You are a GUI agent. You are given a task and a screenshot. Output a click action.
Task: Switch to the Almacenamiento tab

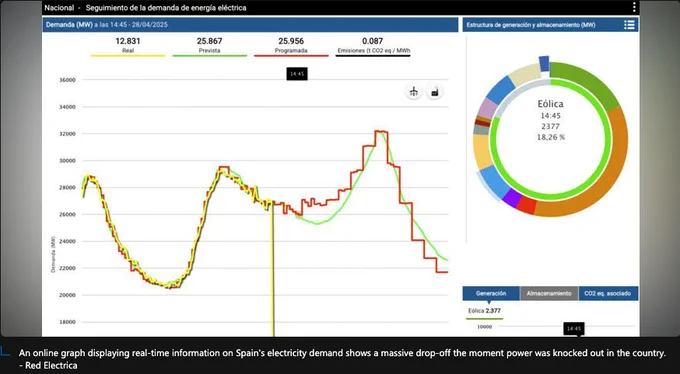(549, 293)
